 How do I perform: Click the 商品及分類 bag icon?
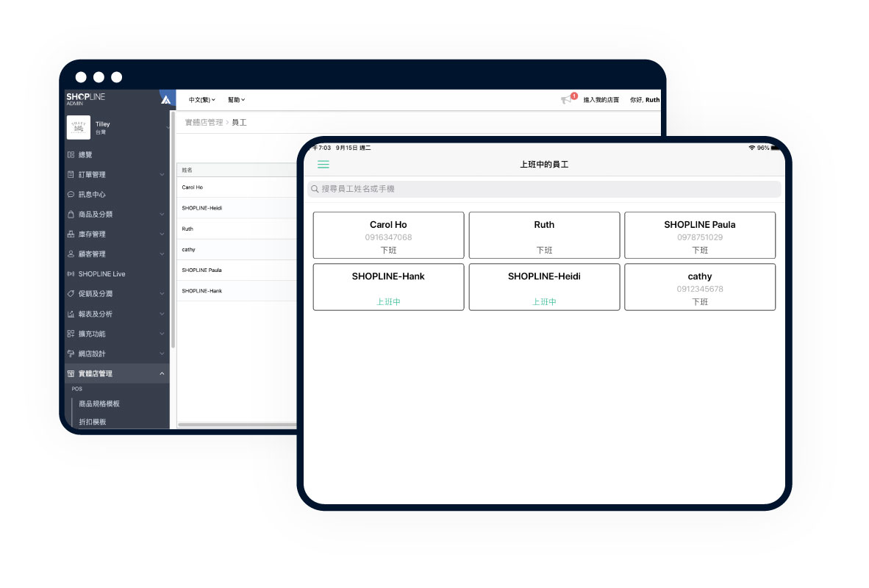71,215
